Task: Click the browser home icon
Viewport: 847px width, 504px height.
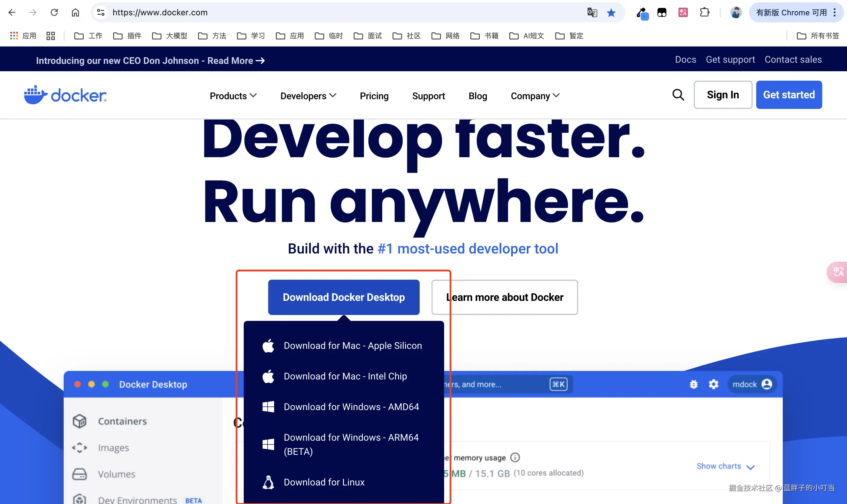Action: point(75,13)
